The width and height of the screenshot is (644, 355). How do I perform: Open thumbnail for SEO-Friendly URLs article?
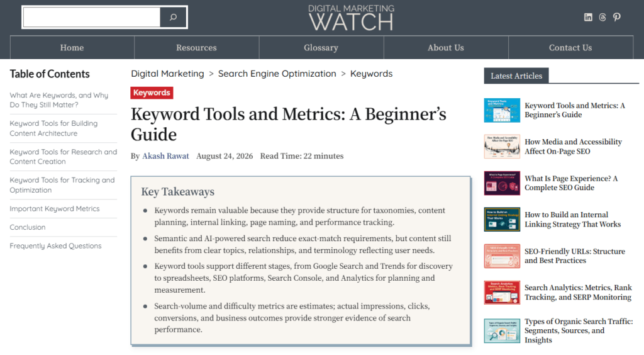click(x=502, y=256)
